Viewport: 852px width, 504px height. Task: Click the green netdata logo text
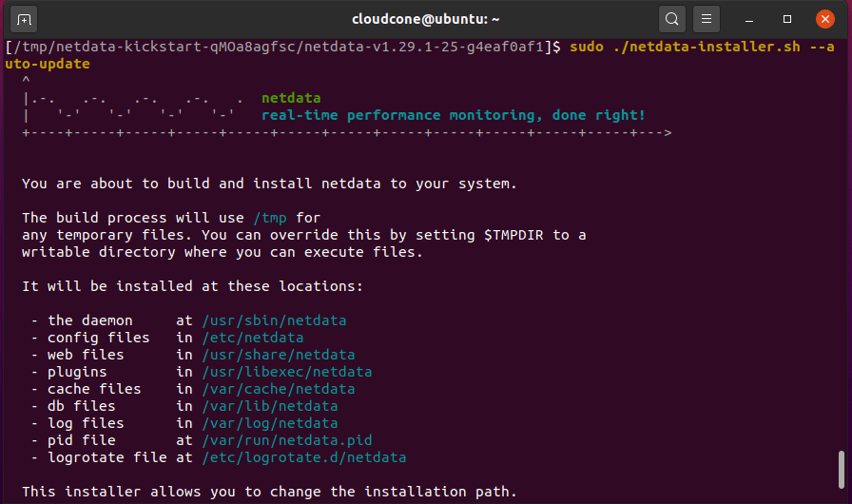click(291, 98)
